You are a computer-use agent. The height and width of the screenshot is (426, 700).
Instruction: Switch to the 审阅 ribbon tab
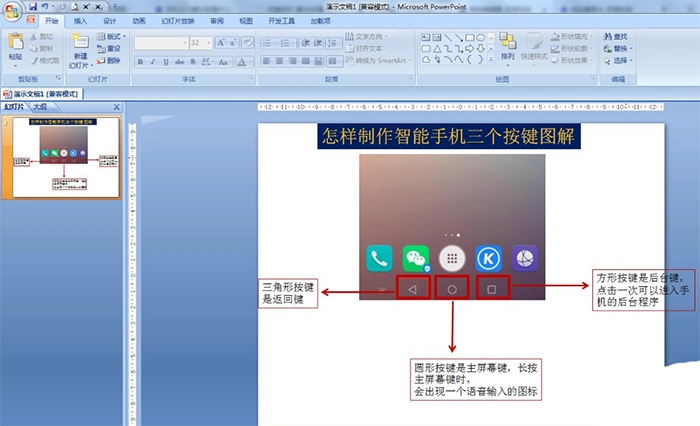pos(217,21)
